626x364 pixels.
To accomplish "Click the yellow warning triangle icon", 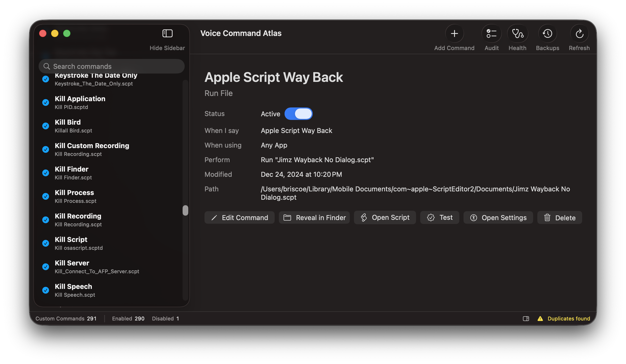I will click(540, 319).
